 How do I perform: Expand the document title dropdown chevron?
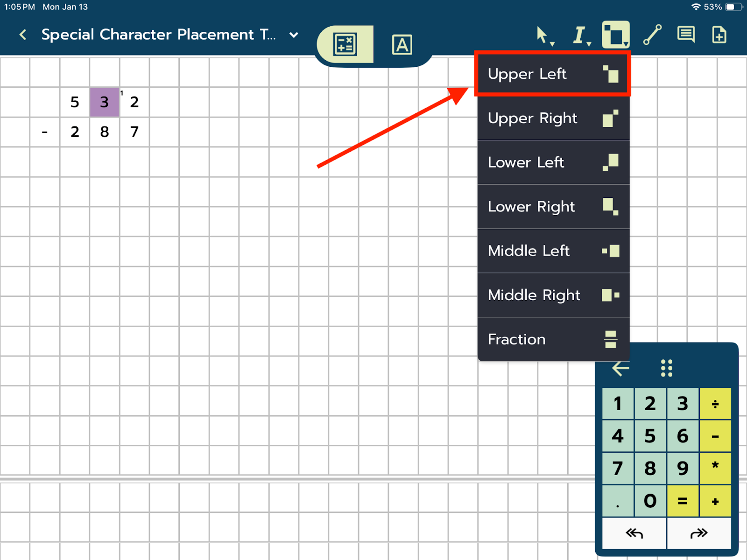click(x=294, y=35)
